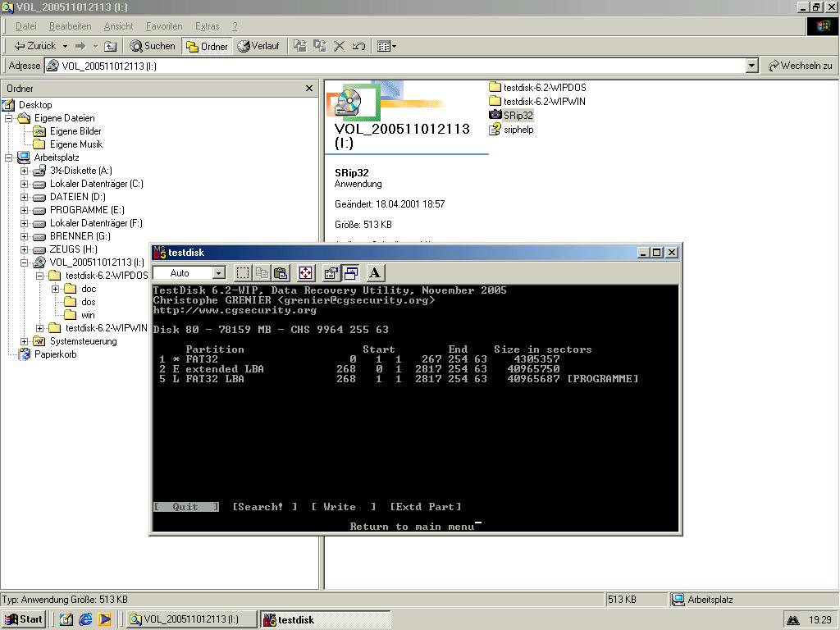Viewport: 840px width, 630px height.
Task: Click the Start button on taskbar
Action: click(23, 620)
